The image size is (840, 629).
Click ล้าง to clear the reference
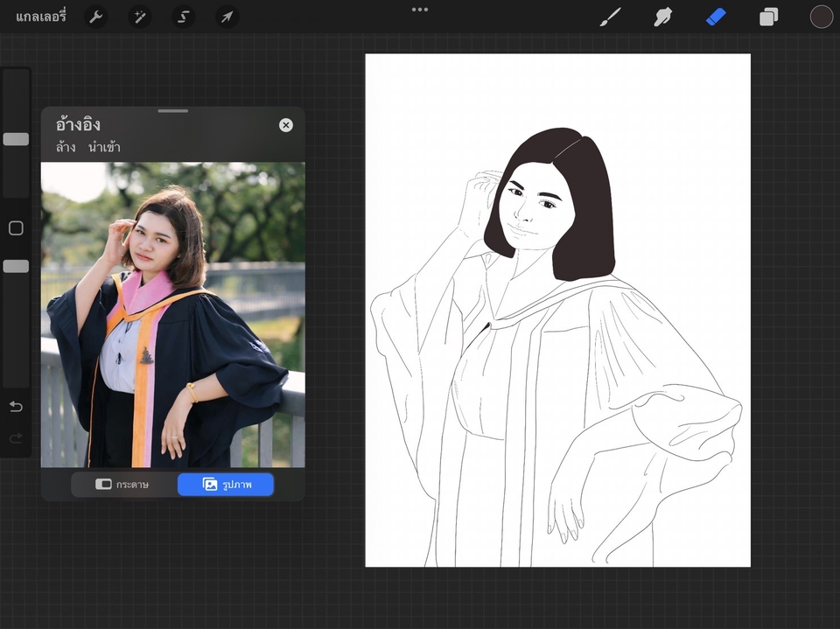(x=66, y=147)
